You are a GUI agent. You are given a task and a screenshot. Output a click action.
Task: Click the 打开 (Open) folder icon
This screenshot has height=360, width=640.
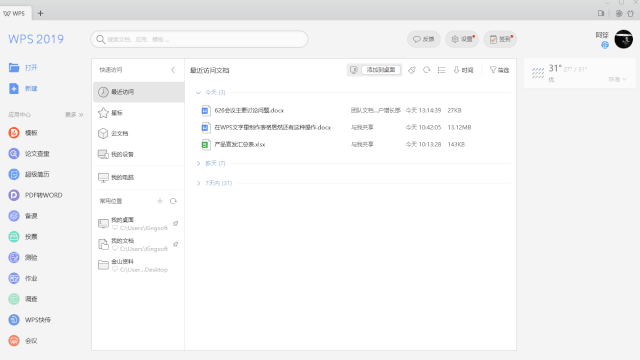tap(14, 68)
